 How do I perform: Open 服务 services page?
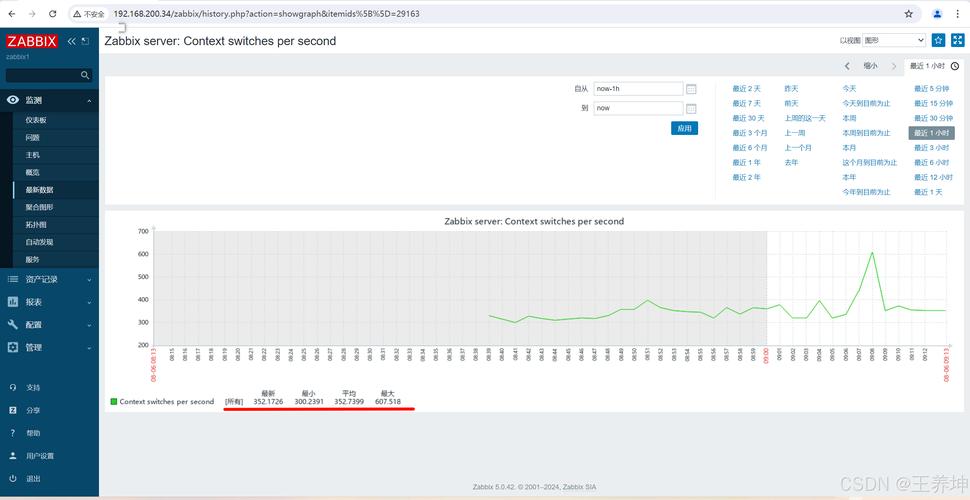[x=32, y=259]
